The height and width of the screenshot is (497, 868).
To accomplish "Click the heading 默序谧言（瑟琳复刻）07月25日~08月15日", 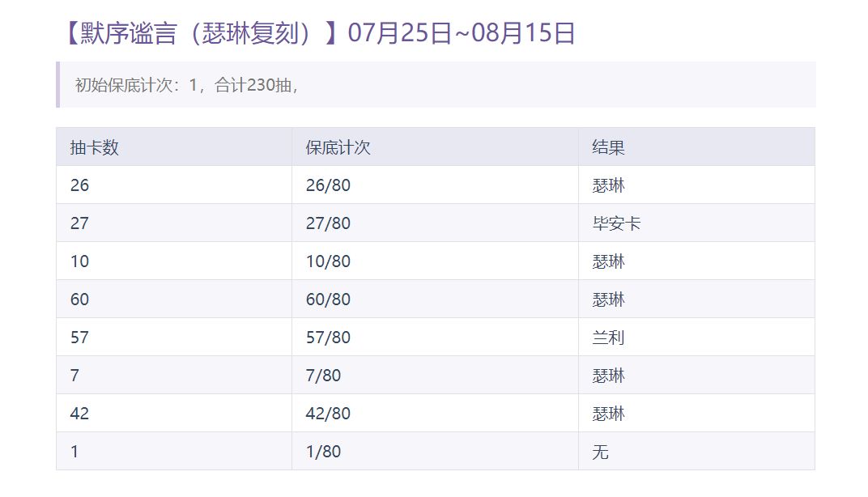I will (319, 32).
